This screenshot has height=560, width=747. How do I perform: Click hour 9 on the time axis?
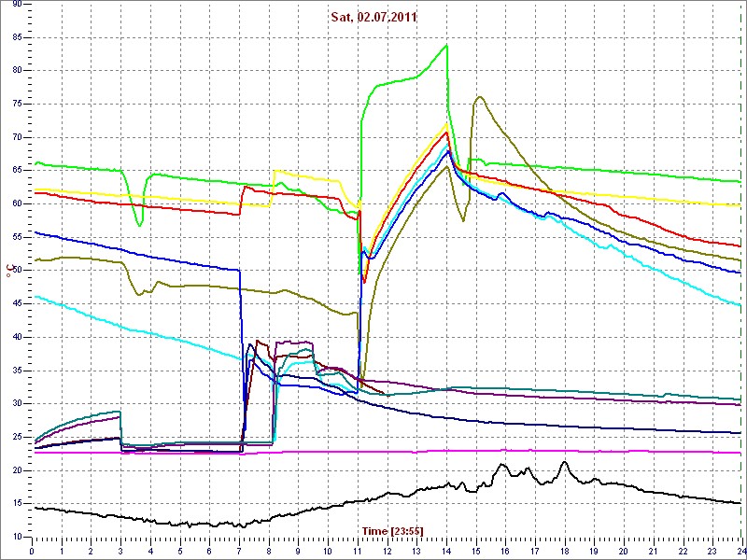point(298,551)
